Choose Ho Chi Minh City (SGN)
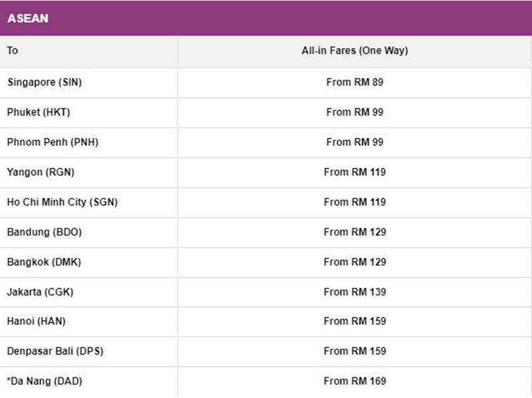The image size is (532, 398). pos(63,202)
